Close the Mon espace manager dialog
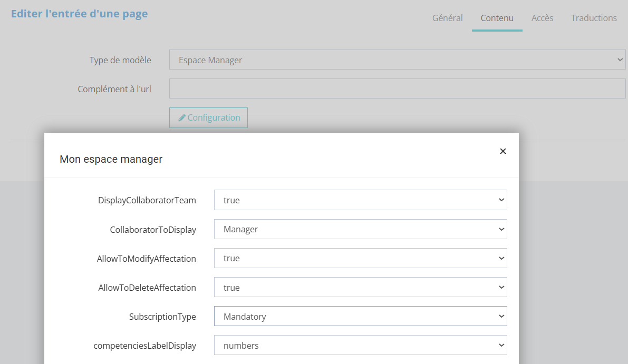628x364 pixels. 503,151
